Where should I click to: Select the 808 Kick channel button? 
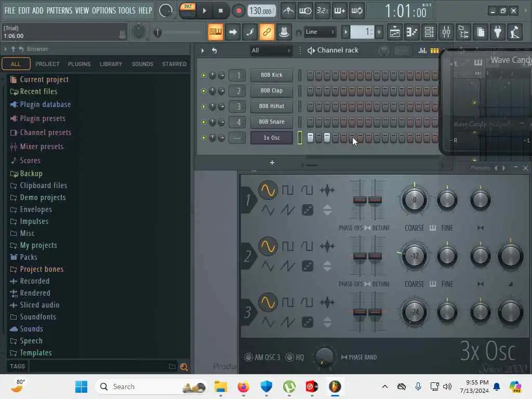[x=271, y=75]
